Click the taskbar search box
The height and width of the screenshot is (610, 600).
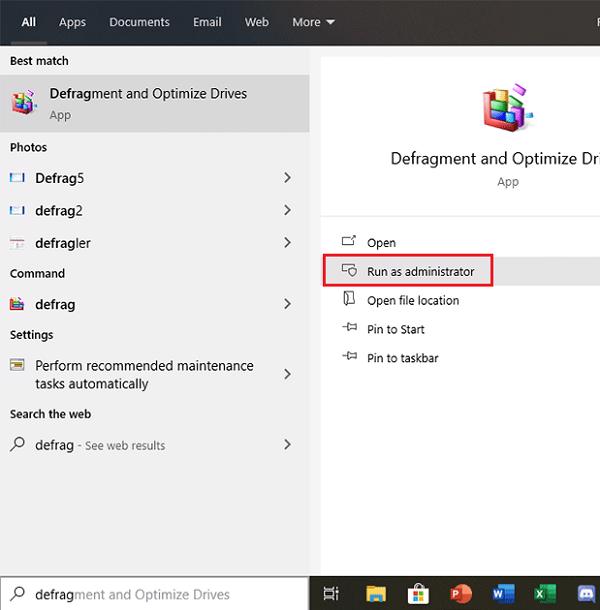click(x=154, y=594)
